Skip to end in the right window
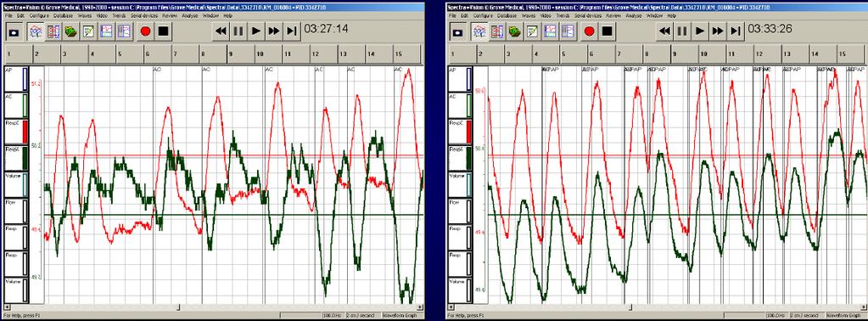The height and width of the screenshot is (321, 868). tap(736, 31)
